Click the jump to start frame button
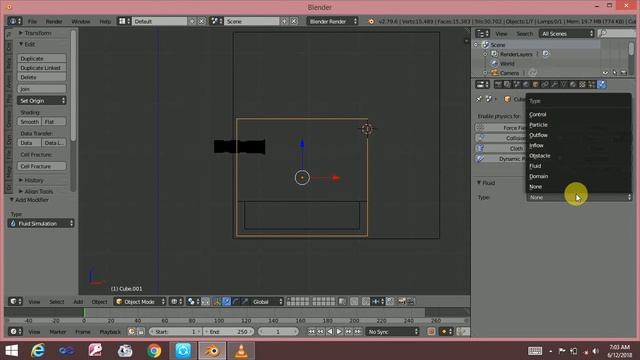Screen dimensions: 640x360 click(311, 332)
